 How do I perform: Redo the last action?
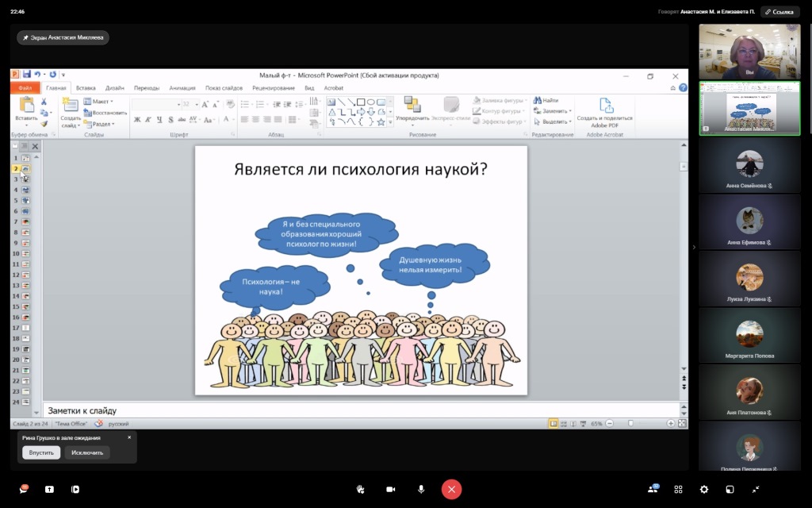click(52, 75)
